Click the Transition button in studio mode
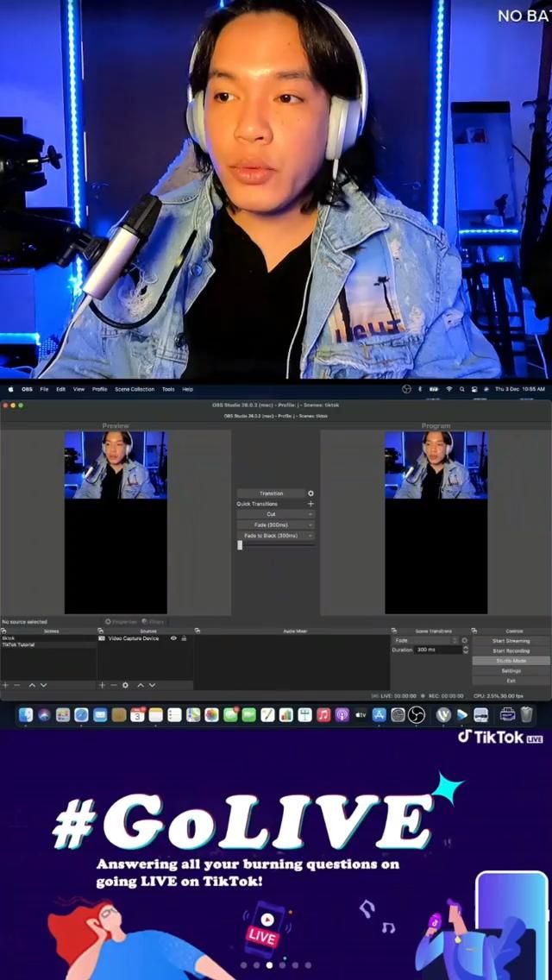Screen dimensions: 552x980 [x=271, y=493]
